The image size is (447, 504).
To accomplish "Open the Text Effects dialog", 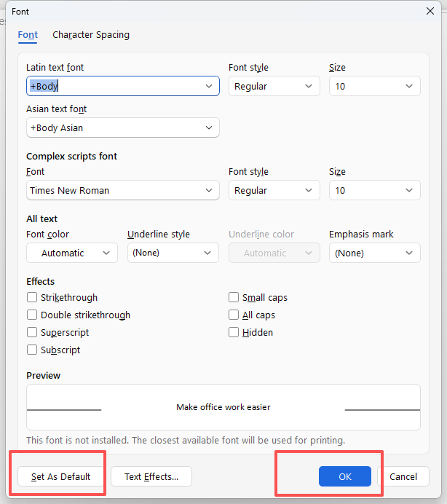I will tap(151, 476).
